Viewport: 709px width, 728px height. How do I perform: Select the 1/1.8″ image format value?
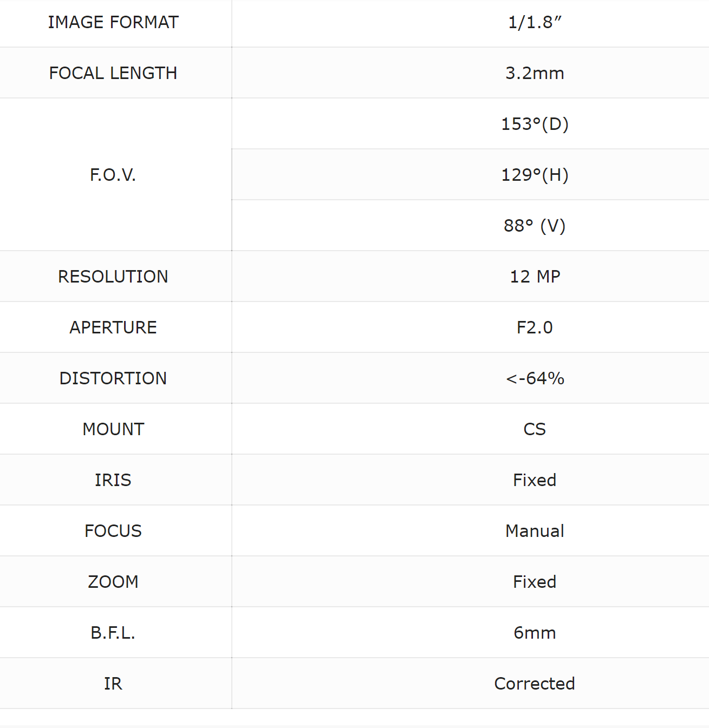point(535,22)
